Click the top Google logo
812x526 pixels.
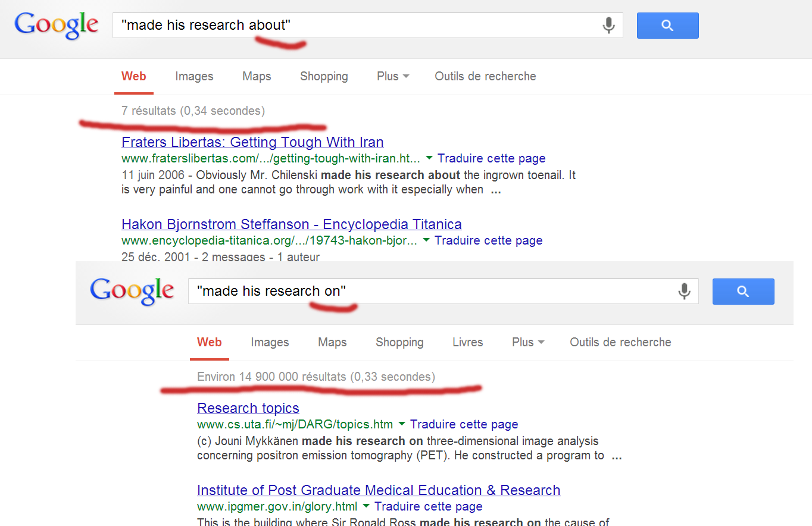click(x=57, y=26)
